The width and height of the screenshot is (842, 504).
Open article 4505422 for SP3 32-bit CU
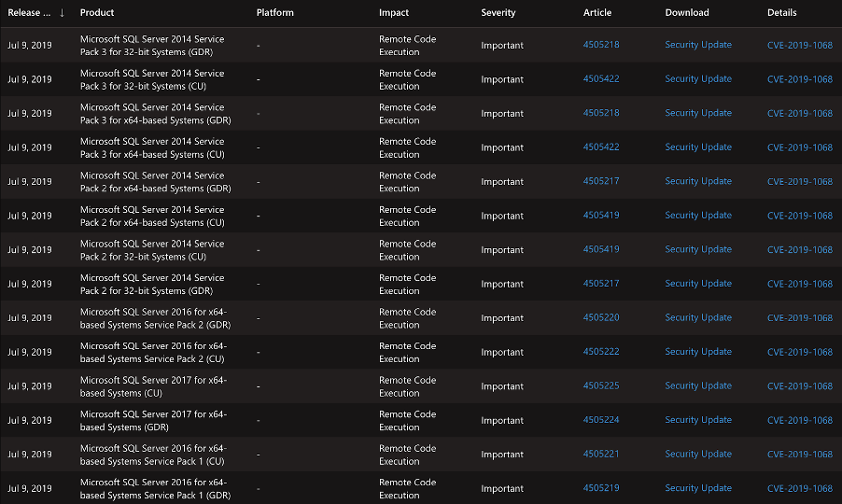601,79
